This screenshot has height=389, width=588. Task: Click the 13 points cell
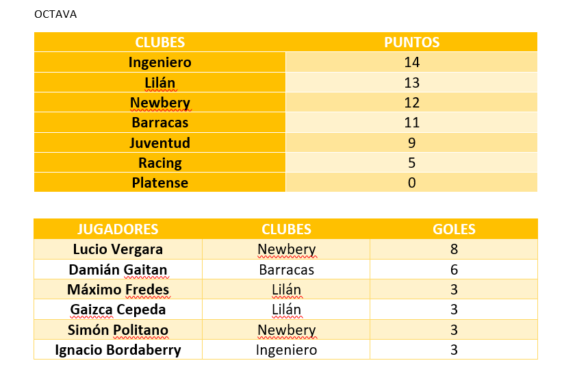pos(411,83)
